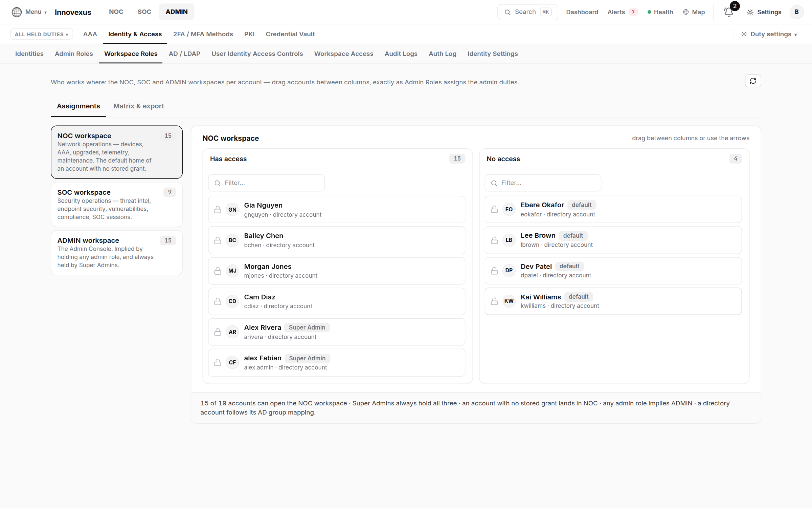Screen dimensions: 812x508
Task: Click the lock icon on Morgan Jones's row
Action: pos(218,271)
